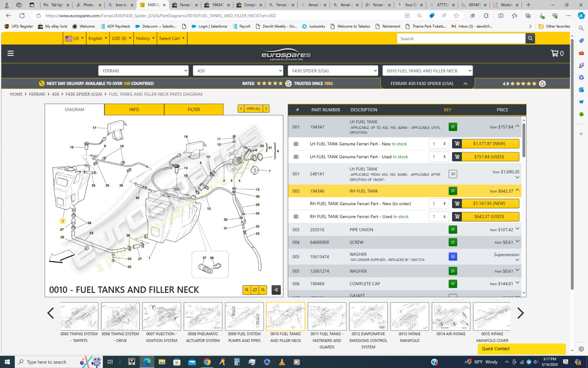Zoom out on the parts diagram

click(x=263, y=290)
